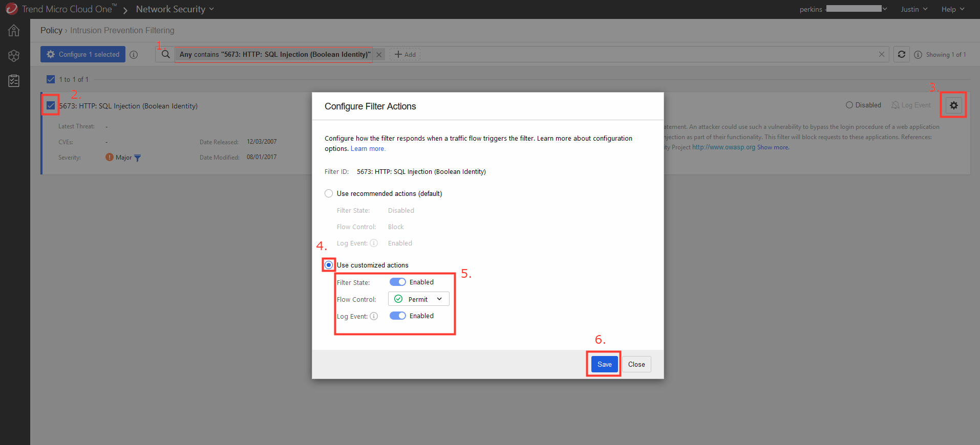
Task: Click the Trend Micro logo icon
Action: (11, 9)
